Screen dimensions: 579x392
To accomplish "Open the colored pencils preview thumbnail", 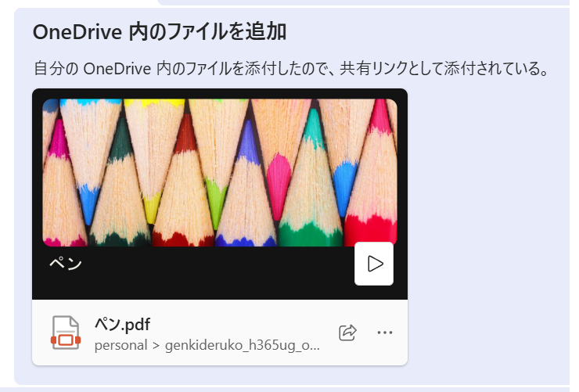I will 220,172.
